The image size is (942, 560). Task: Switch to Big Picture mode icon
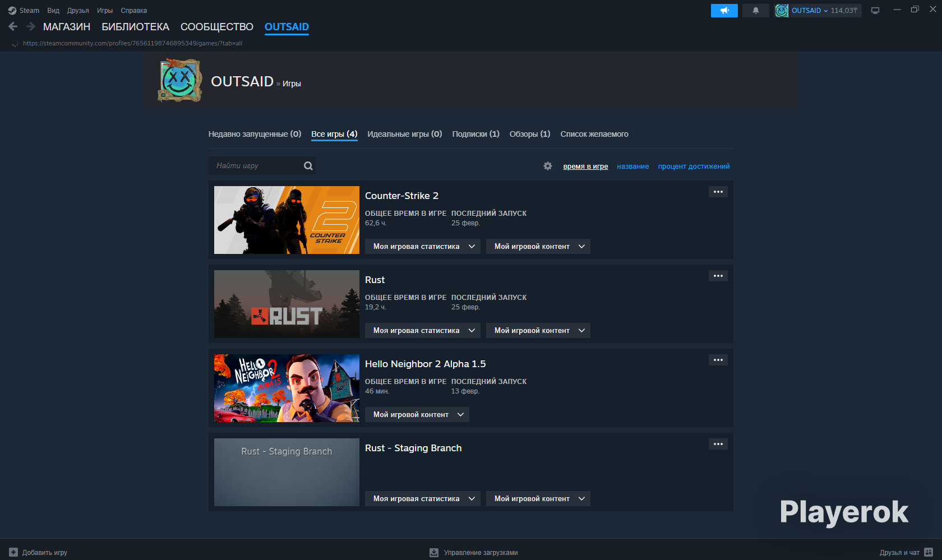(875, 11)
